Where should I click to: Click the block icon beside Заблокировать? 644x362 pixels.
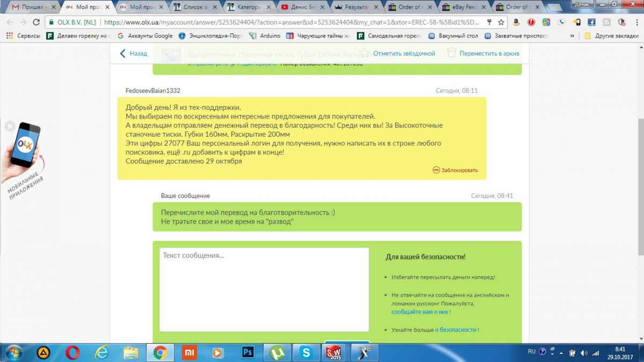point(436,170)
